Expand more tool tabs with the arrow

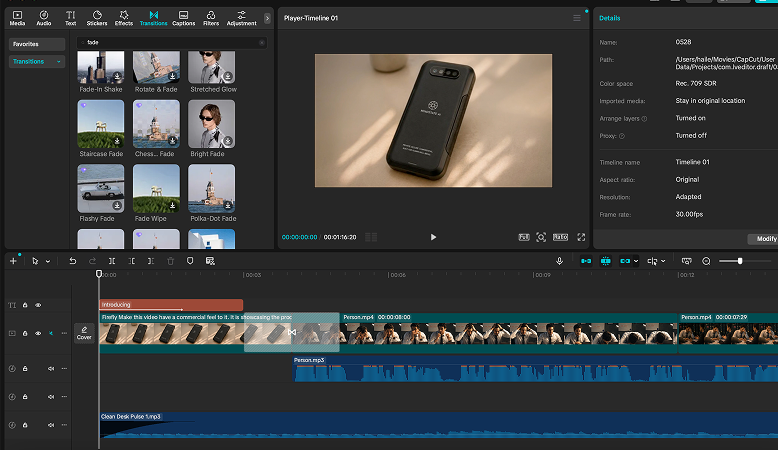coord(267,18)
